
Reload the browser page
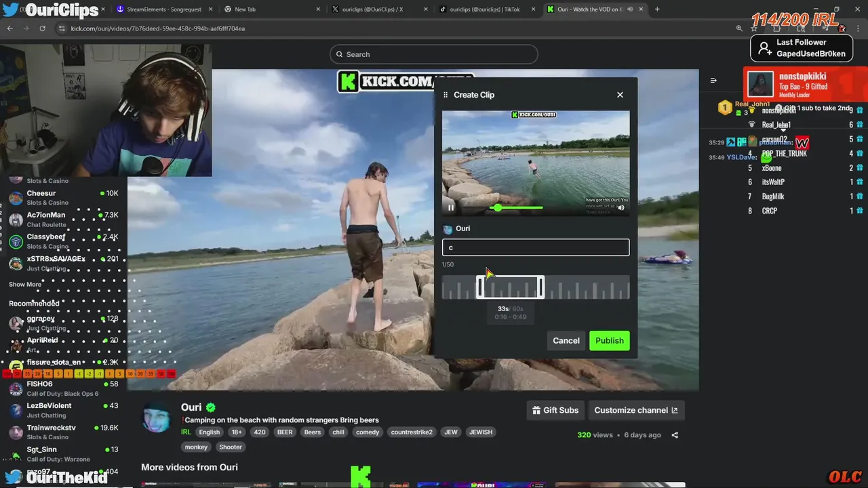pyautogui.click(x=42, y=28)
